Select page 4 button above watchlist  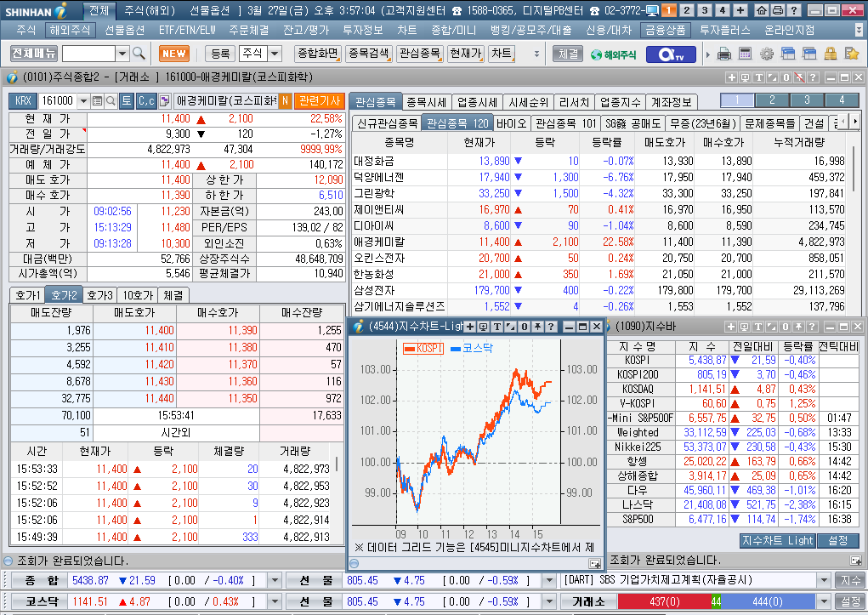pyautogui.click(x=842, y=100)
